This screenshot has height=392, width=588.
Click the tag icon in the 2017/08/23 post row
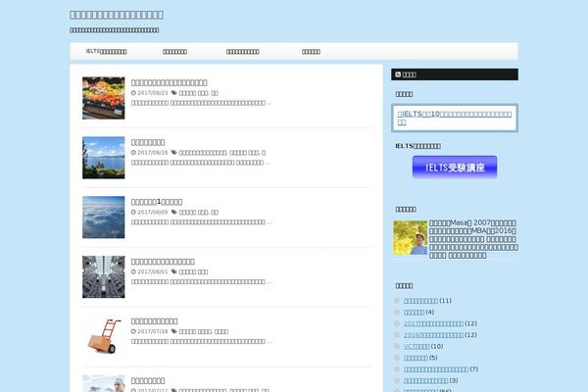[x=174, y=93]
